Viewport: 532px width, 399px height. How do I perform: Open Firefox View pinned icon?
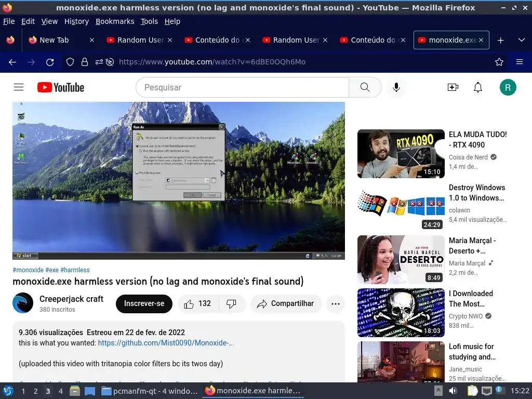10,40
